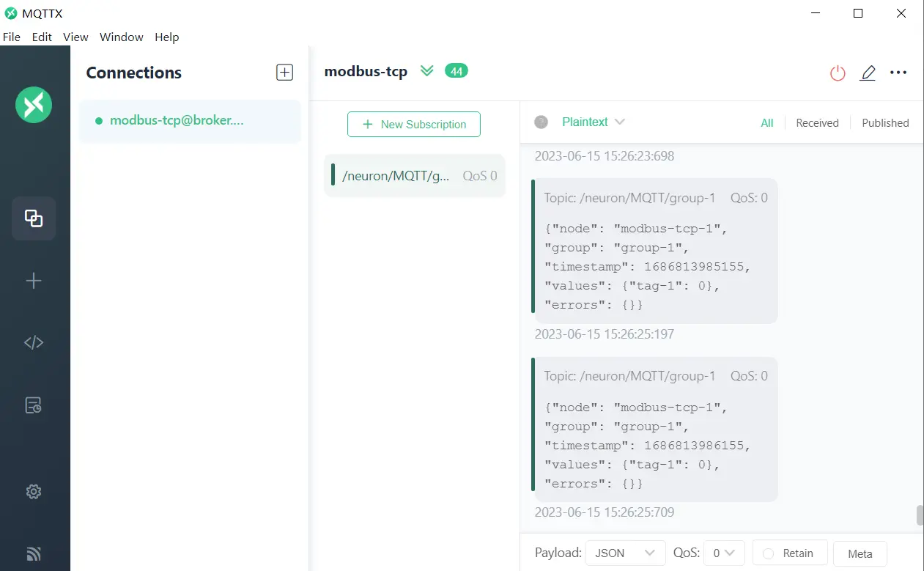Collapse connection details with double chevron
Screen dimensions: 924x571
point(427,71)
